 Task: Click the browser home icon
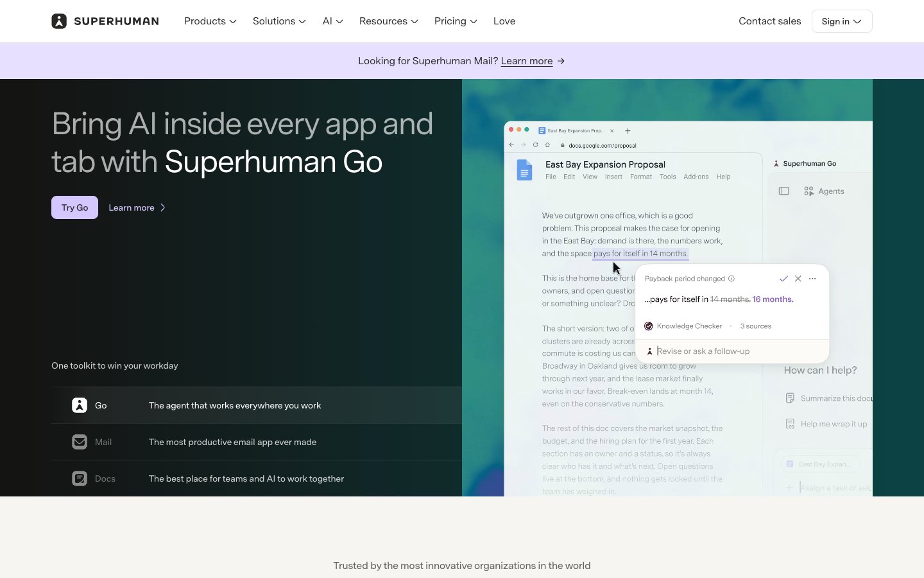coord(547,145)
